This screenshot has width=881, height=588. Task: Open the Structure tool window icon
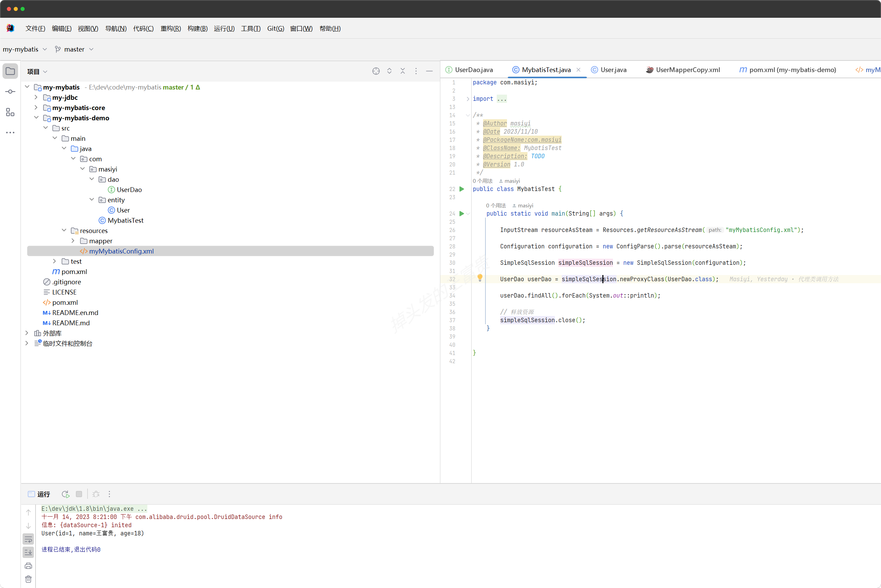[x=10, y=112]
